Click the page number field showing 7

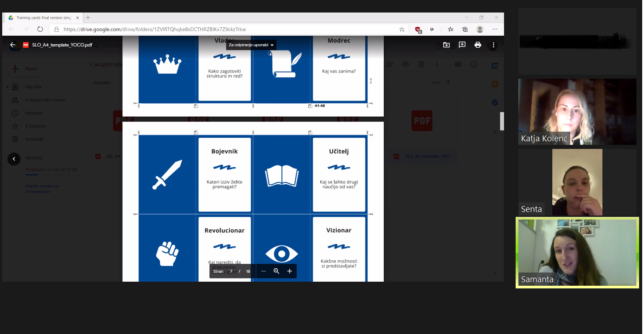[x=231, y=271]
